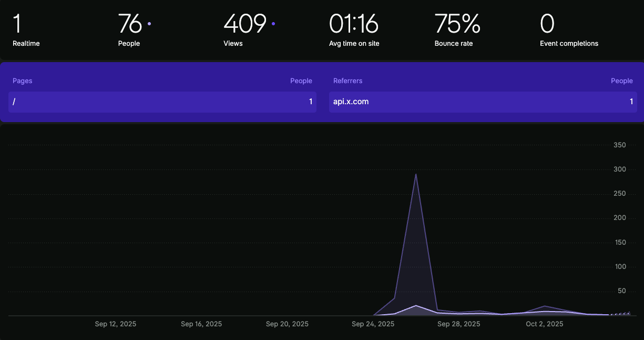Click the purple dot beside Views count
Screen dimensions: 644x340
[273, 24]
